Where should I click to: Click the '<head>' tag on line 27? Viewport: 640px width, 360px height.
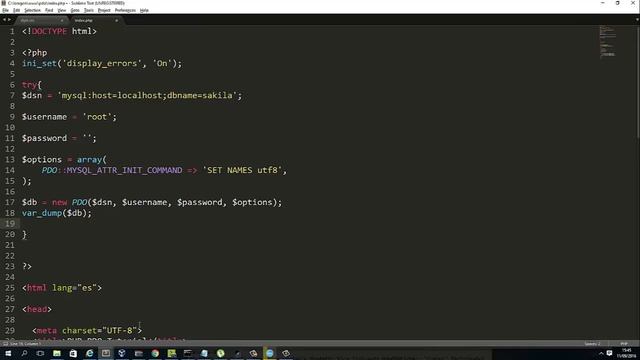pos(37,309)
